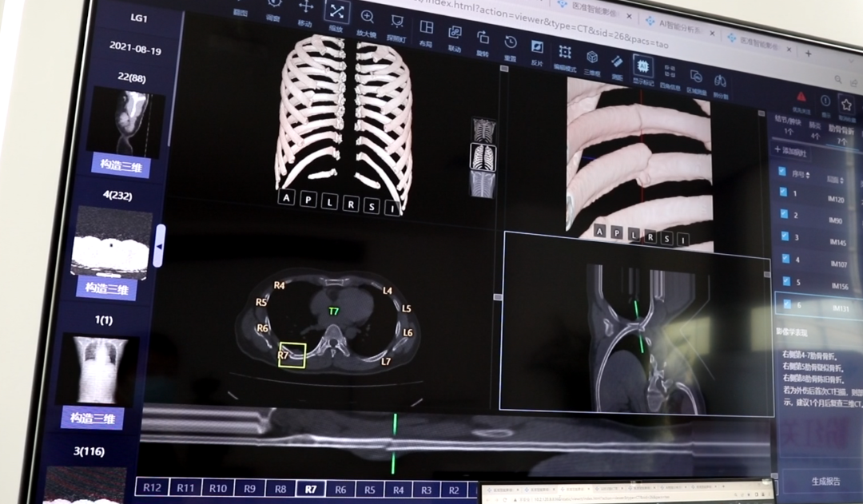The height and width of the screenshot is (504, 863).
Task: Open series 1(1) chest scout thumbnail
Action: [x=97, y=370]
